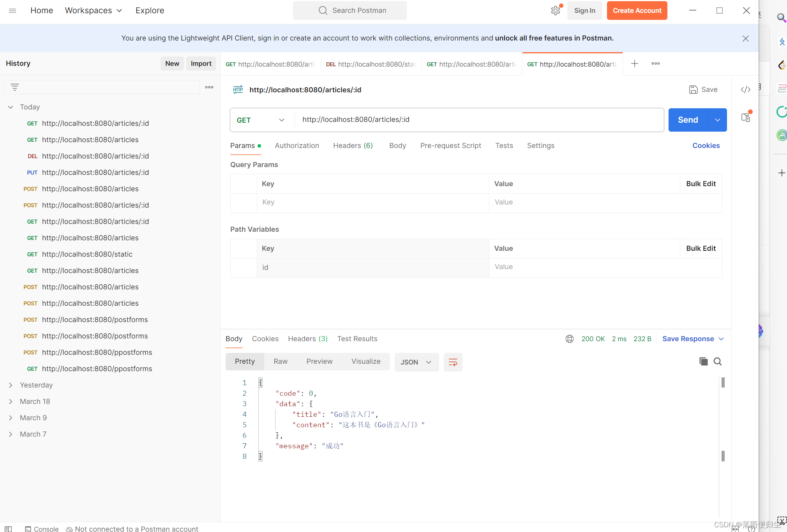Click the Save request button

[703, 89]
